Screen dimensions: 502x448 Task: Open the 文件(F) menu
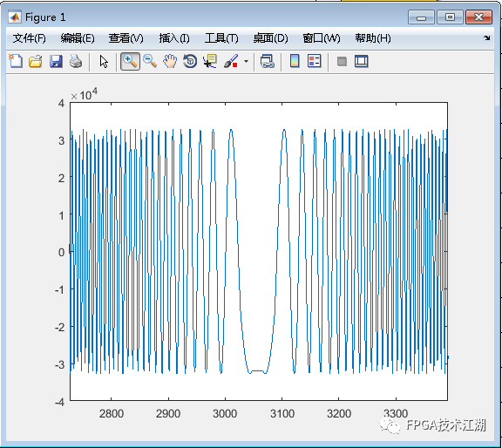click(29, 38)
